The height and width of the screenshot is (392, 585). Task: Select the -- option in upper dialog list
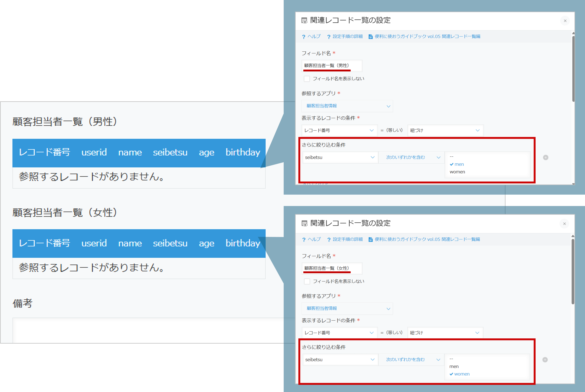(x=452, y=157)
